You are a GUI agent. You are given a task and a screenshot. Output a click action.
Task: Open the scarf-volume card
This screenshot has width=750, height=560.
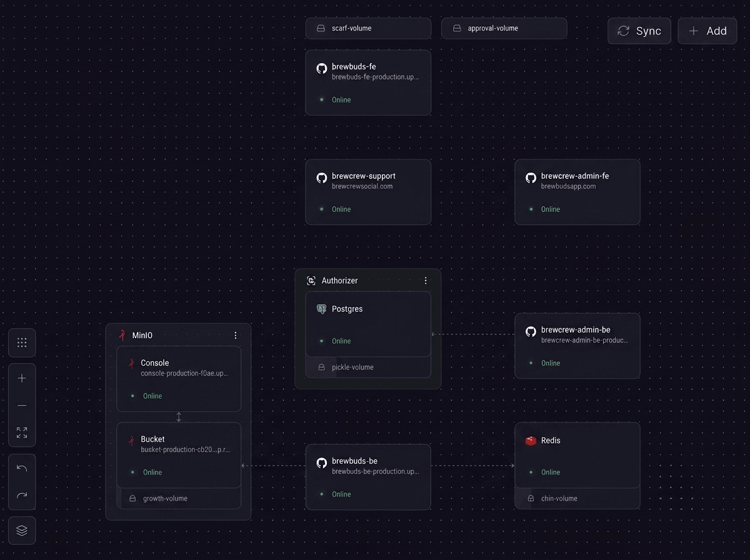(x=368, y=28)
